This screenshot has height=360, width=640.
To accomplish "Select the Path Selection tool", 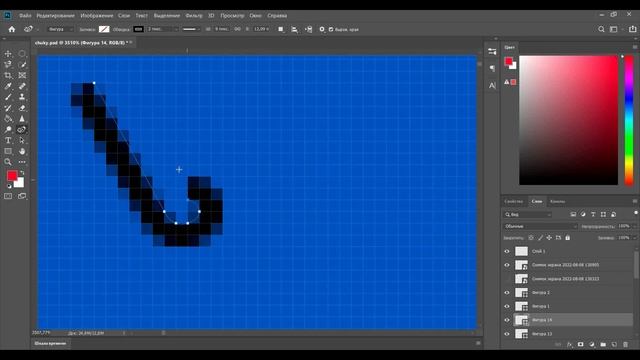I will click(x=22, y=140).
